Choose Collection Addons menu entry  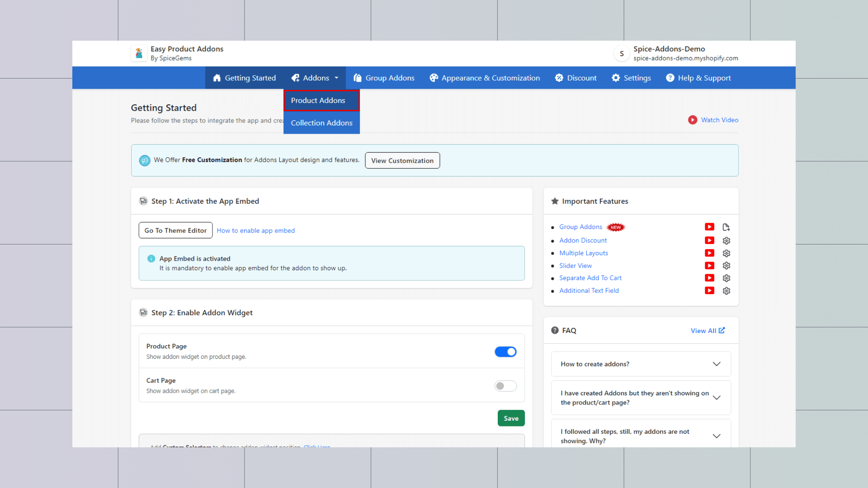pos(321,123)
